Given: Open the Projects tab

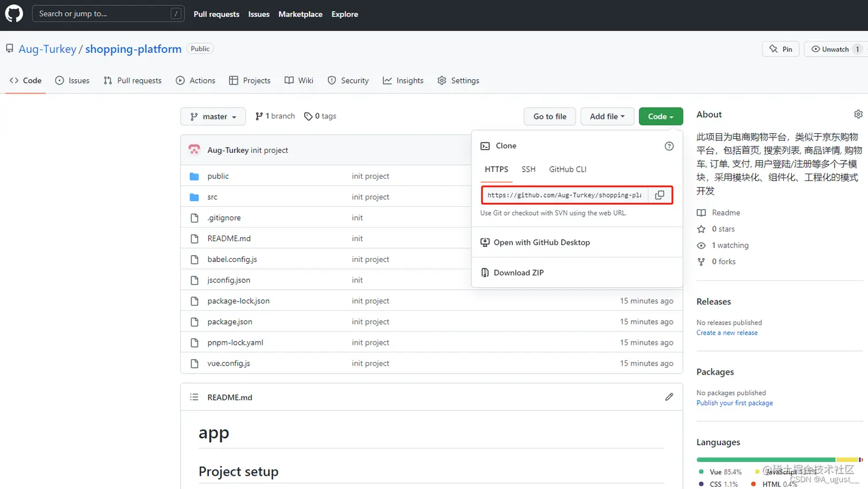Looking at the screenshot, I should (x=250, y=80).
